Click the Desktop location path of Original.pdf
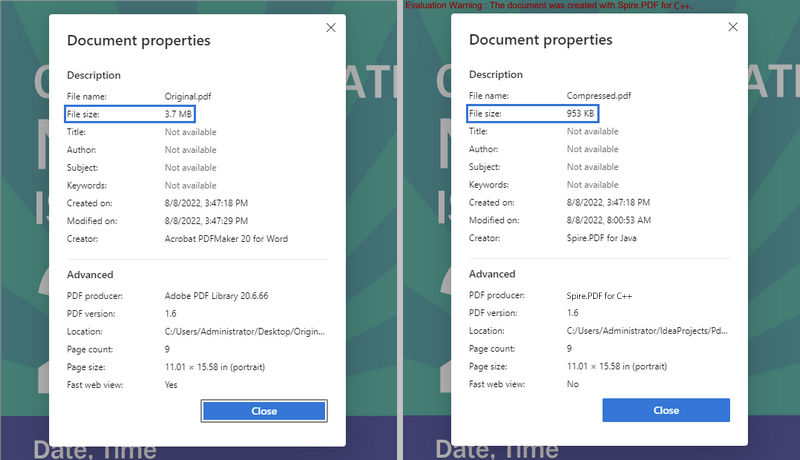800x460 pixels. tap(245, 331)
